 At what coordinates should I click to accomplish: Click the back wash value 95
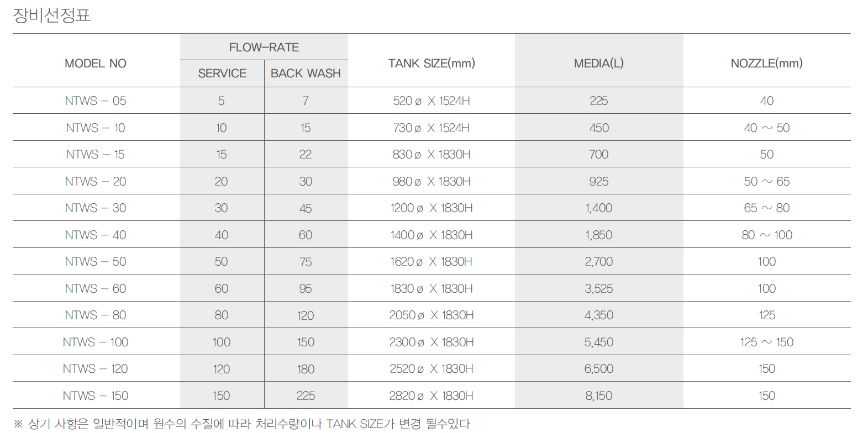[x=306, y=289]
